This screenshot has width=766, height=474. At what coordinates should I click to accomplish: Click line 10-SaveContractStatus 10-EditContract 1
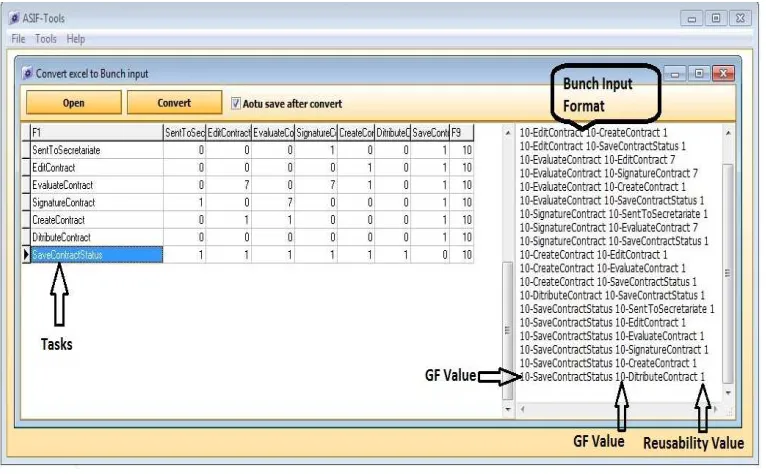[x=602, y=323]
